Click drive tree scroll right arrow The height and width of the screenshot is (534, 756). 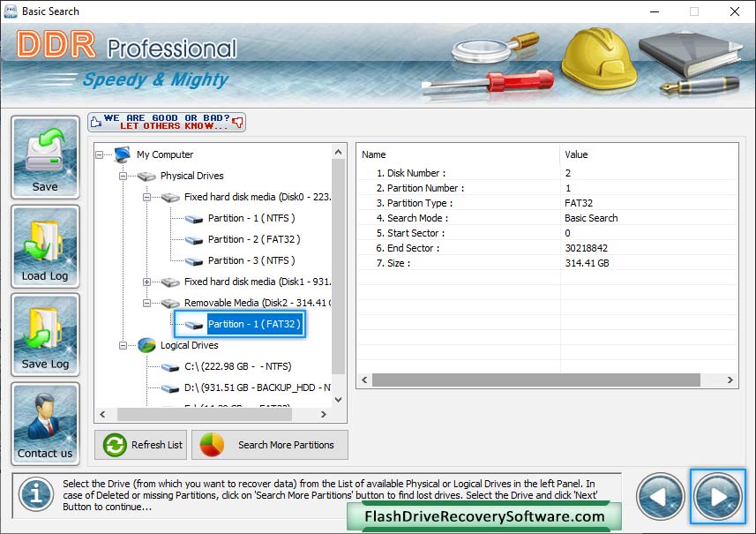click(x=324, y=414)
